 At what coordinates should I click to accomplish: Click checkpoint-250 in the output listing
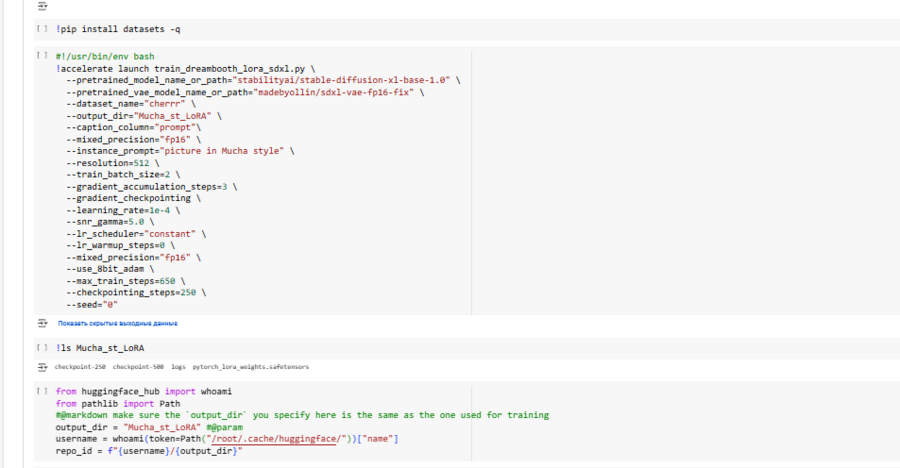point(80,367)
